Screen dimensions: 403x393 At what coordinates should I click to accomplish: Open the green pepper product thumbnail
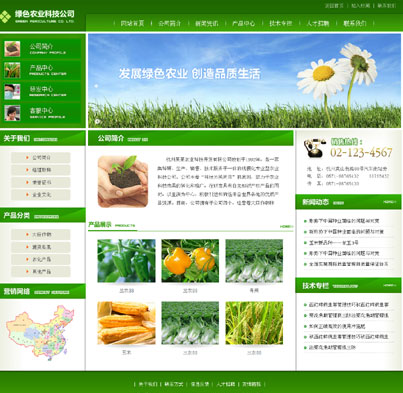coord(126,261)
